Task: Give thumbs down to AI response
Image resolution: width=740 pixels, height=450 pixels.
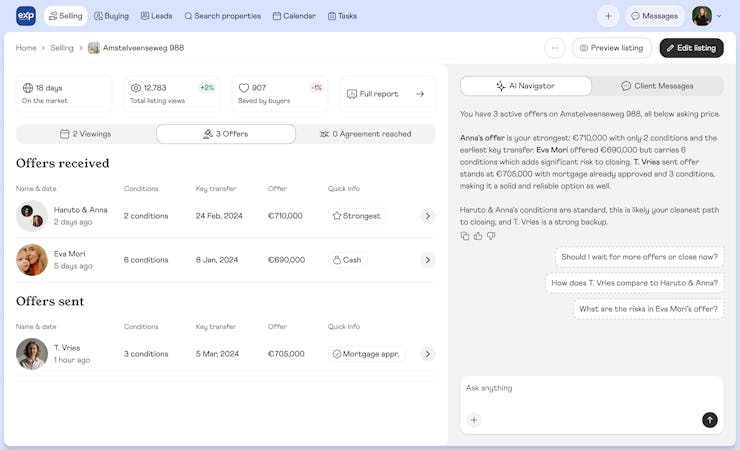Action: 491,236
